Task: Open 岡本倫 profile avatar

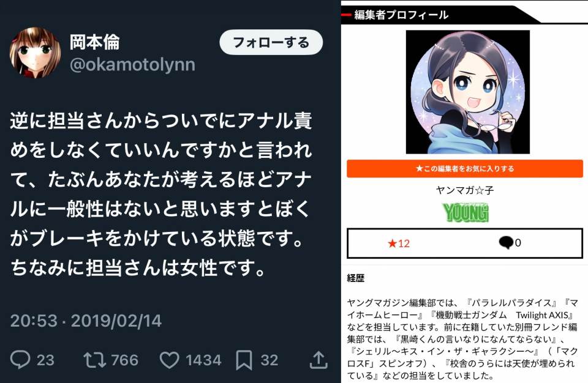Action: point(36,53)
